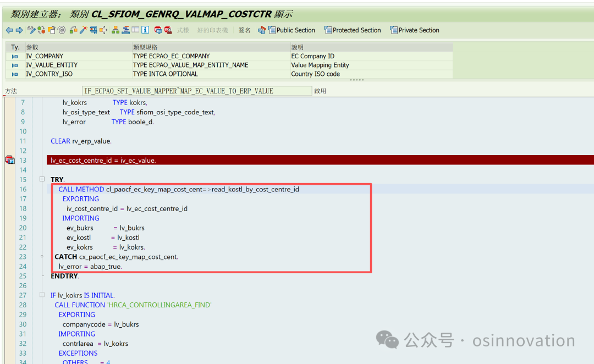The width and height of the screenshot is (594, 364).
Task: Click the Country ISO code description
Action: point(315,74)
